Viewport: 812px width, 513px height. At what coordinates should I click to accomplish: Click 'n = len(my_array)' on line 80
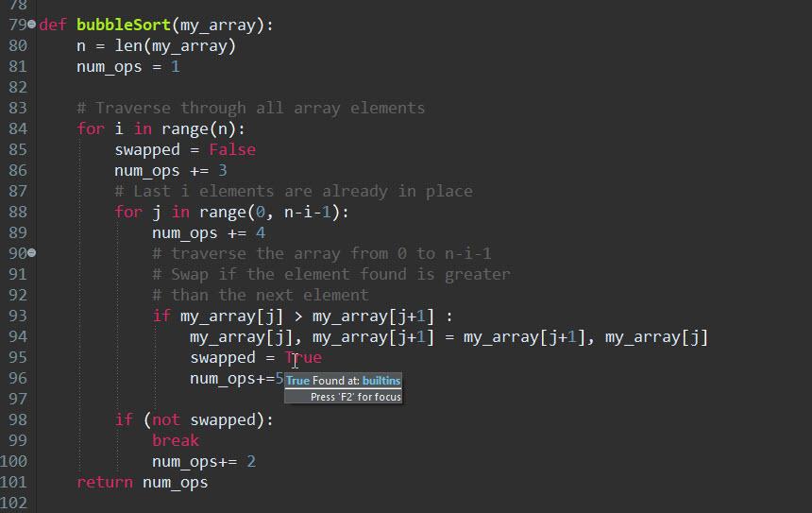pyautogui.click(x=157, y=46)
